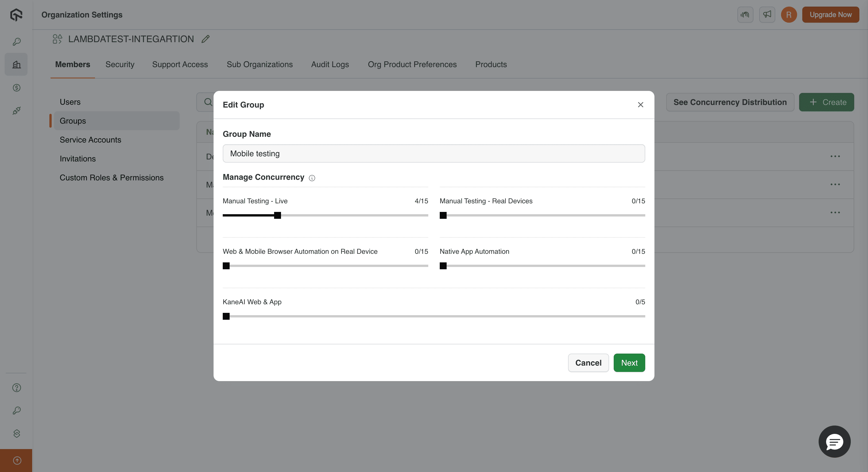This screenshot has height=472, width=868.
Task: Adjust the Manual Testing - Live slider
Action: coord(277,215)
